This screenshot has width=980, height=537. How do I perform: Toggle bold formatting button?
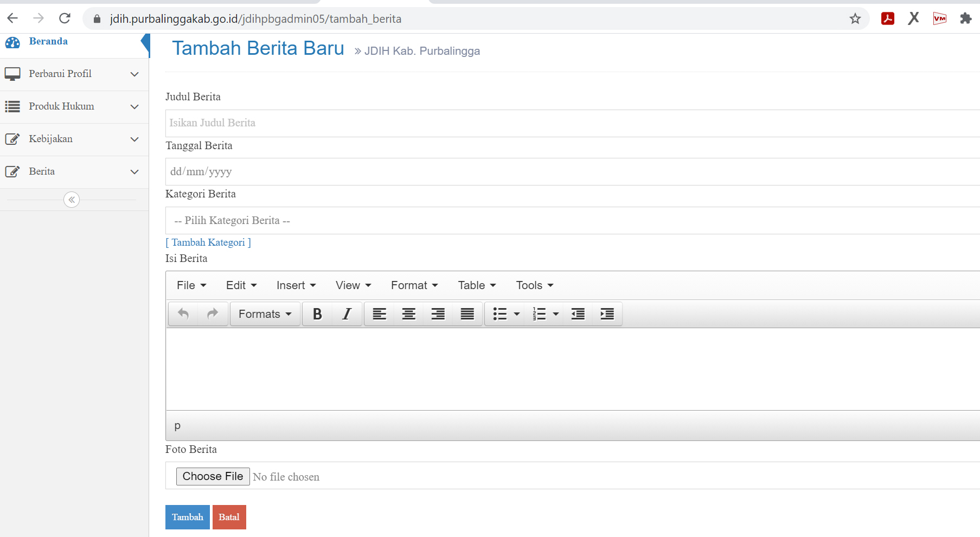pyautogui.click(x=318, y=314)
